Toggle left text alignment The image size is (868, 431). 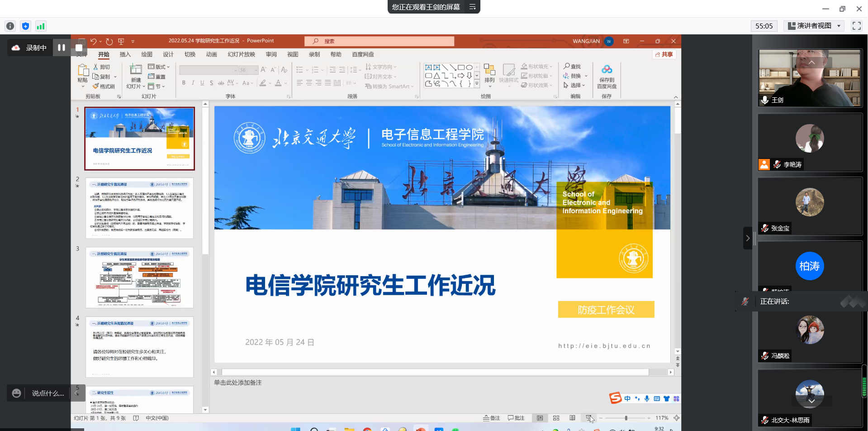pyautogui.click(x=299, y=83)
